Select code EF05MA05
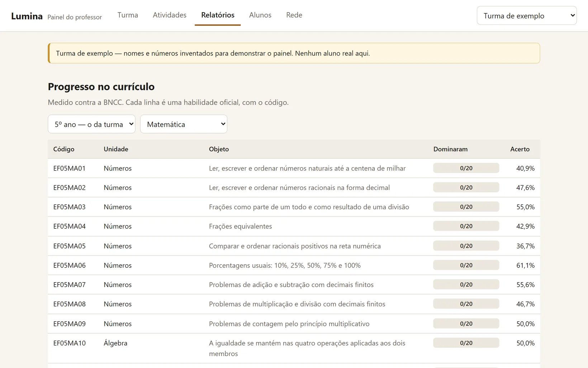Screen dimensions: 588x368 [70, 246]
